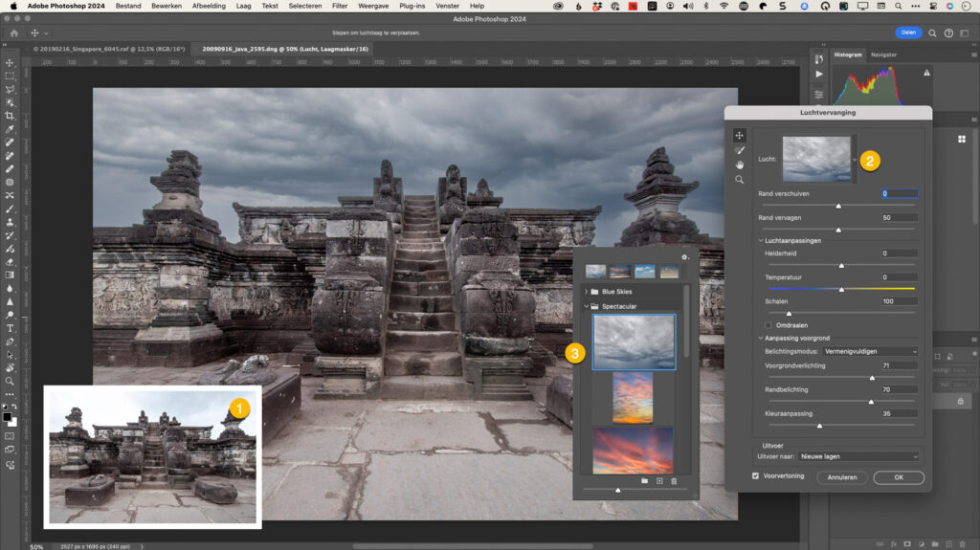Switch to the Singapore_6045.raf document tab

pos(109,49)
